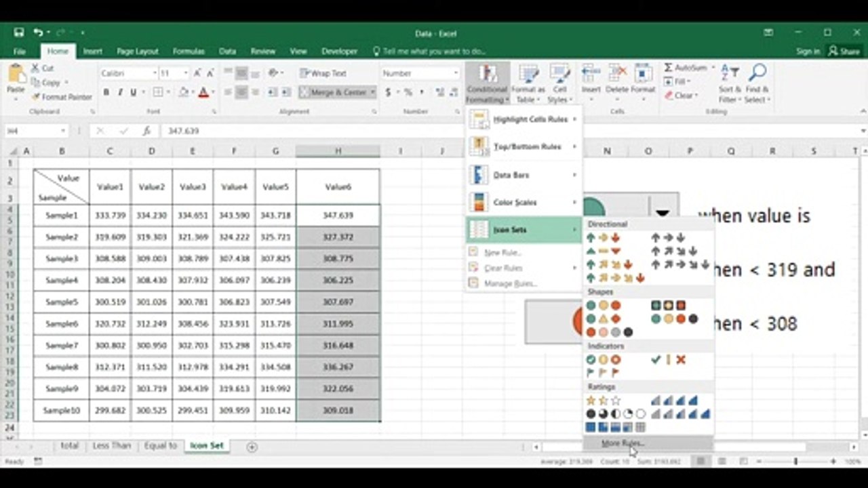Viewport: 868px width, 488px height.
Task: Choose 3 Symbols (Circled) icon set
Action: pyautogui.click(x=604, y=360)
